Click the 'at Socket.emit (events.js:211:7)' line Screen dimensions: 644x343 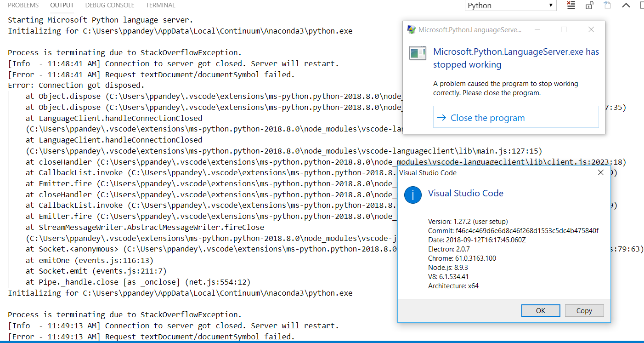96,271
